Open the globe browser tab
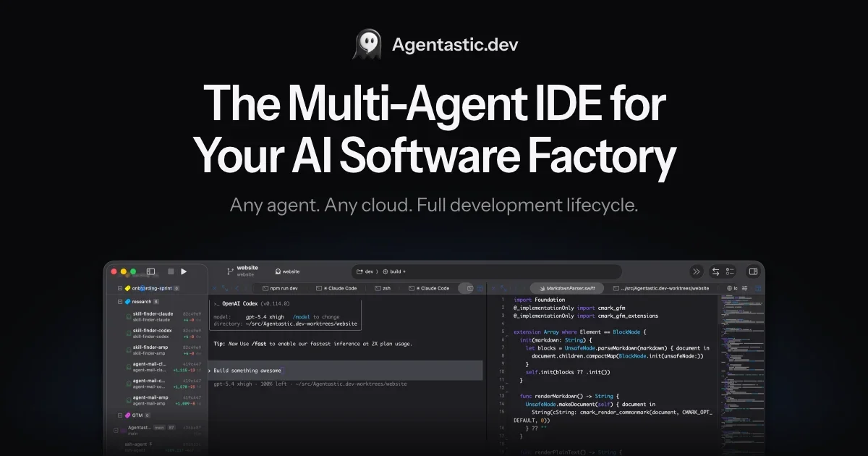The image size is (868, 456). tap(732, 288)
